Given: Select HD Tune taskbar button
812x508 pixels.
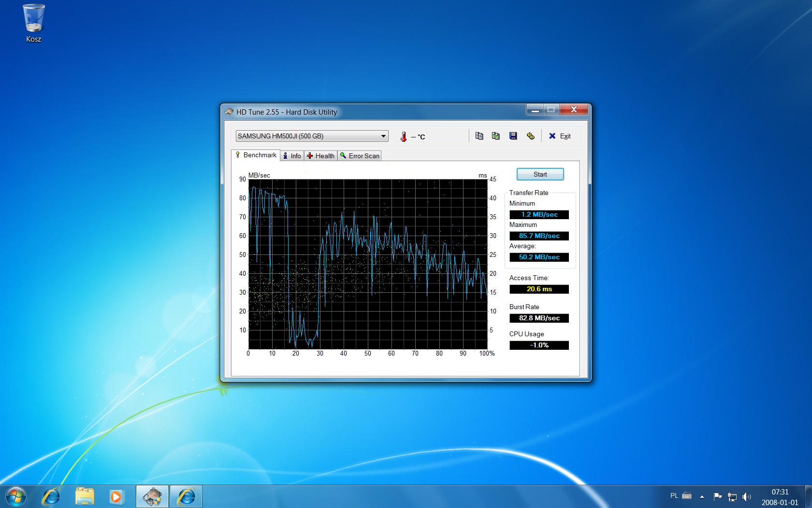Looking at the screenshot, I should pyautogui.click(x=152, y=496).
